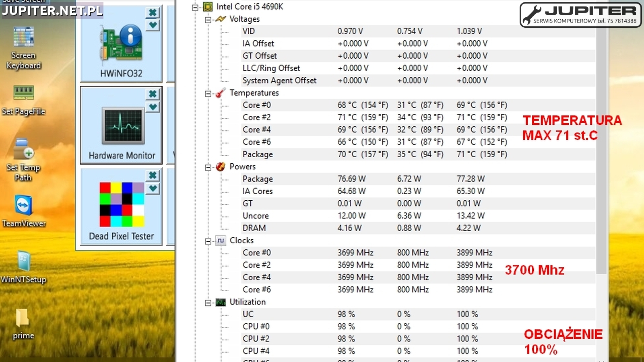Select the IA Cores power row
This screenshot has height=362, width=644.
tap(418, 191)
